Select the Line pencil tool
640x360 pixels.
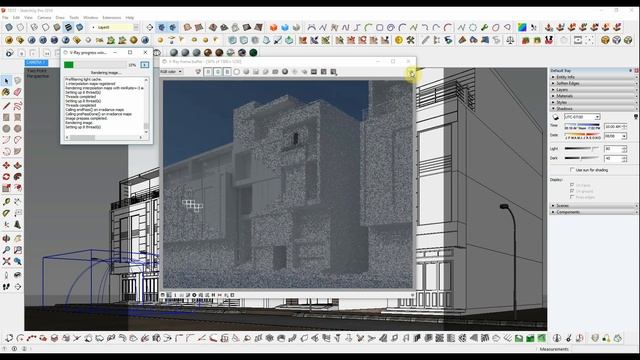7,107
